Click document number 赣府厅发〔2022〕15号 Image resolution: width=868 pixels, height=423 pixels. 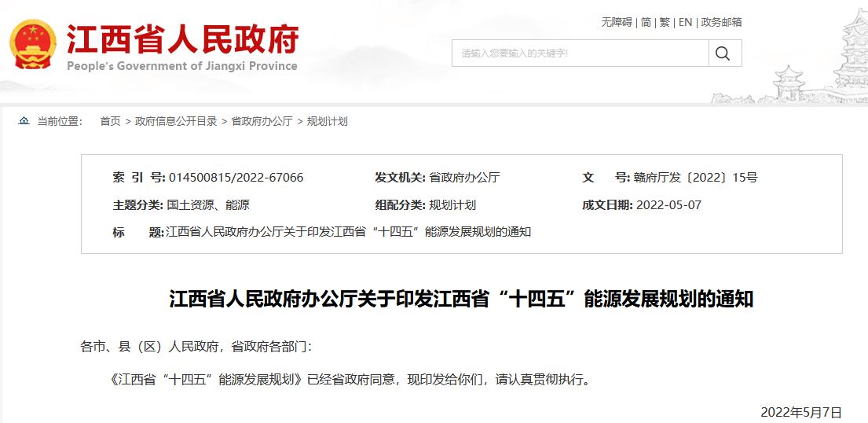coord(695,178)
